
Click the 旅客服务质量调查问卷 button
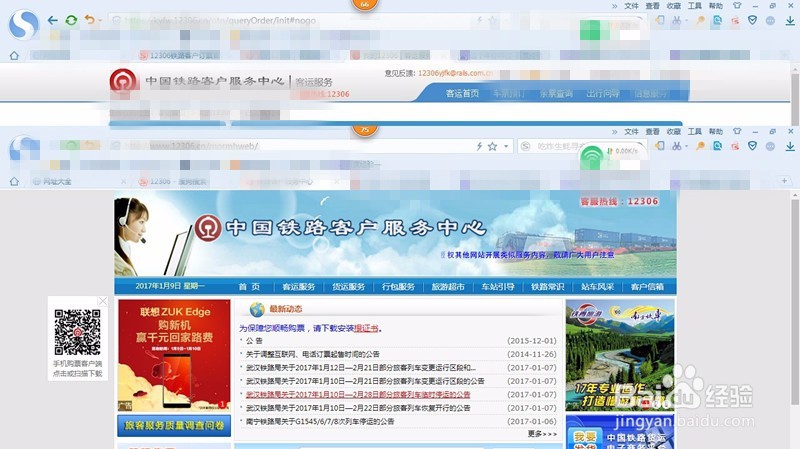tap(174, 426)
